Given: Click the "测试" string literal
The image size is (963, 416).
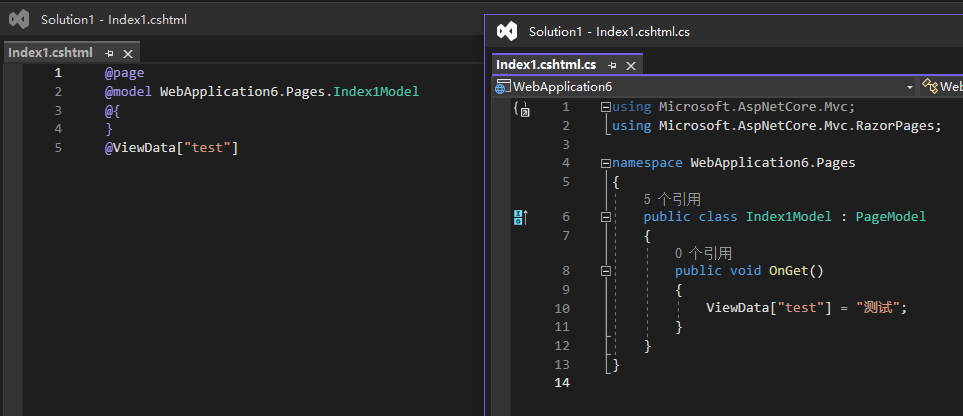Looking at the screenshot, I should click(878, 308).
